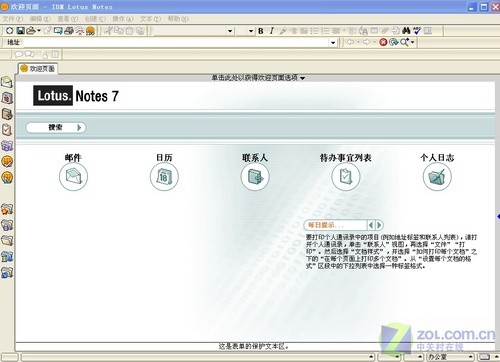500x362 pixels.
Task: Click the 联系人 heading link
Action: click(255, 157)
